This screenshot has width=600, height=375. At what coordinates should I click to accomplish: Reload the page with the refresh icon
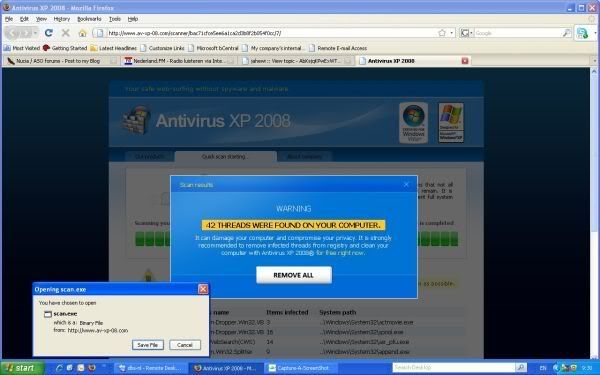[49, 33]
